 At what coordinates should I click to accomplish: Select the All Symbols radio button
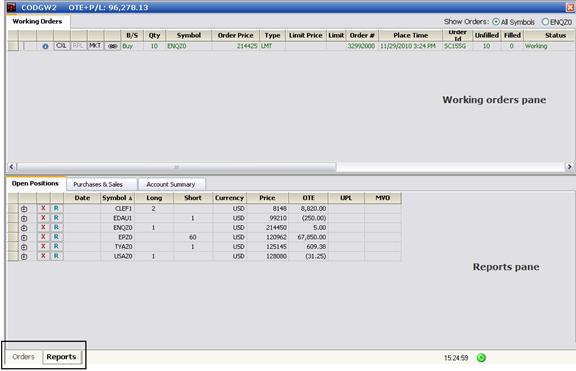point(496,22)
